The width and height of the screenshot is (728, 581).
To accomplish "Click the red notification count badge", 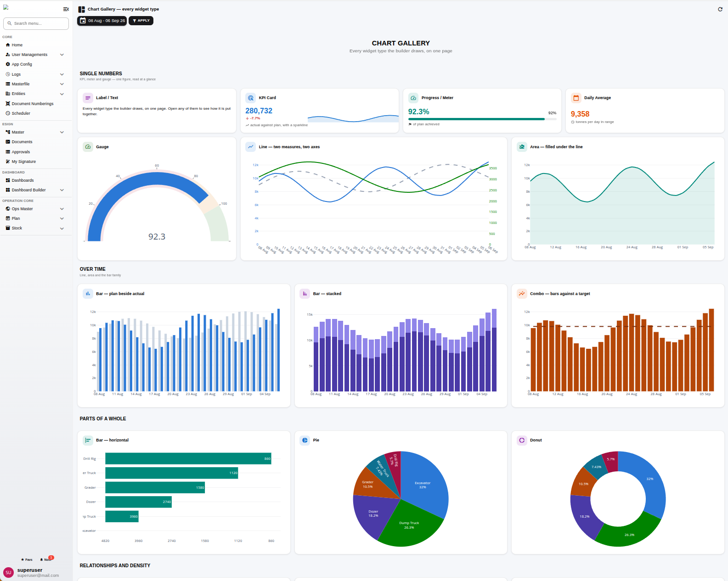I will tap(51, 558).
